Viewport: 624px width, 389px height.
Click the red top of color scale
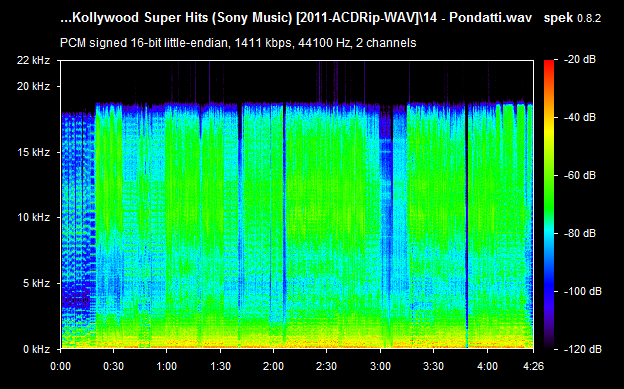pos(549,64)
